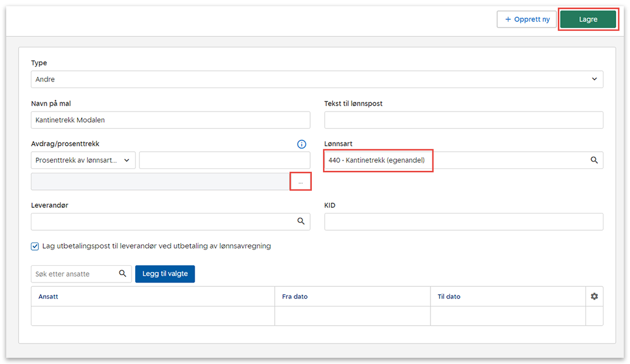Open the Type dropdown showing Andre
The height and width of the screenshot is (364, 630).
pos(317,80)
